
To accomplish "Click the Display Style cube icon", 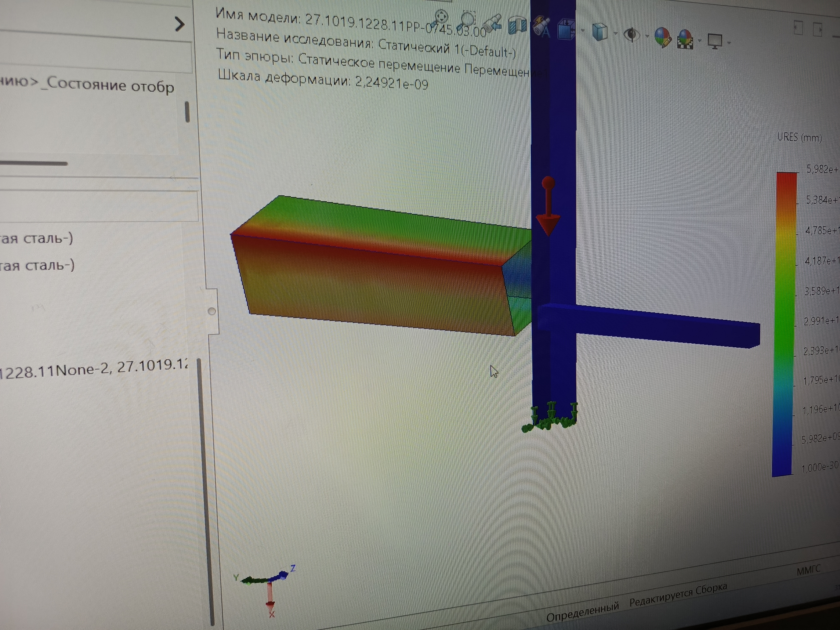I will tap(600, 32).
